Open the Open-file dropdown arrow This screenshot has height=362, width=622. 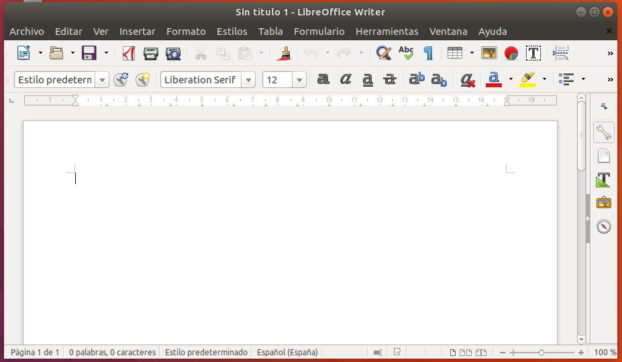click(x=73, y=53)
